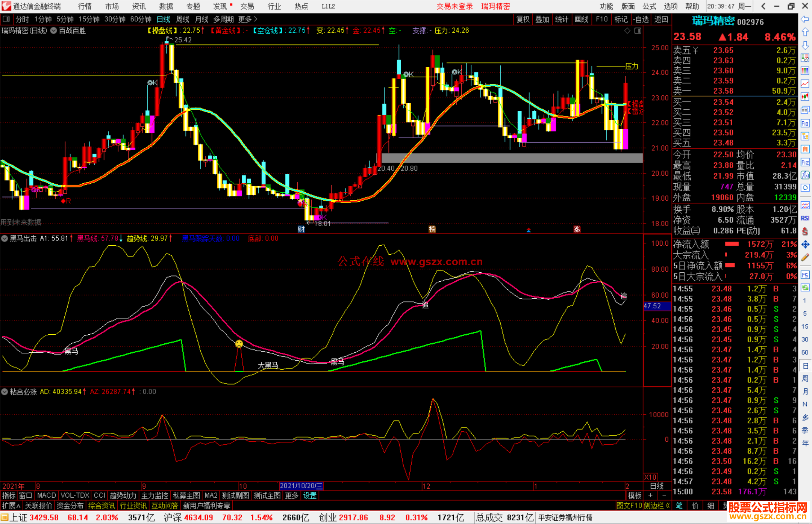Click the circle icon in right sidebar
This screenshot has height=524, width=812.
pyautogui.click(x=805, y=188)
